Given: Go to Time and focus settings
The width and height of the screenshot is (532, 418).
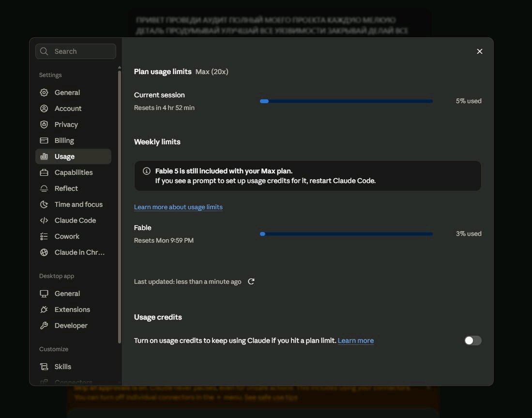Looking at the screenshot, I should pyautogui.click(x=73, y=204).
